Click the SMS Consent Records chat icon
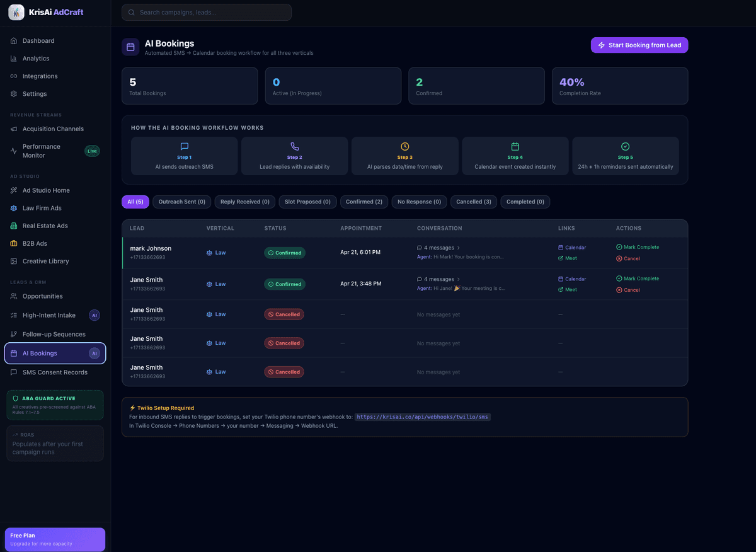This screenshot has width=756, height=552. [14, 372]
